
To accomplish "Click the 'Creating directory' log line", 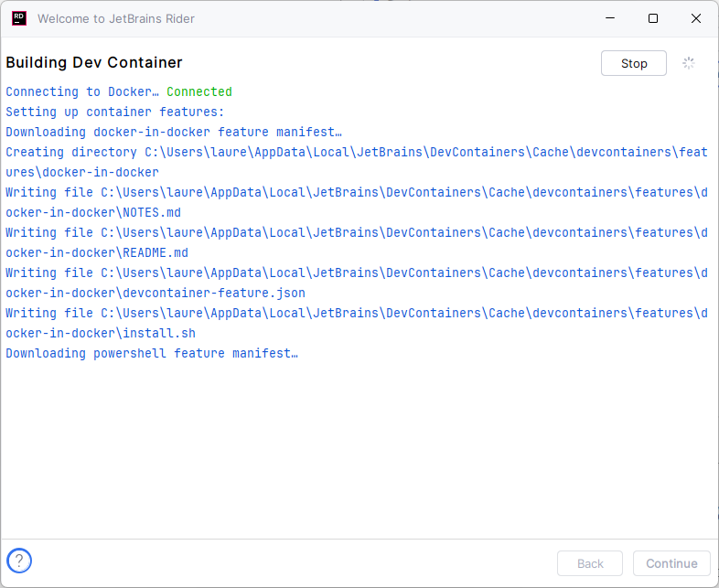I will tap(356, 162).
